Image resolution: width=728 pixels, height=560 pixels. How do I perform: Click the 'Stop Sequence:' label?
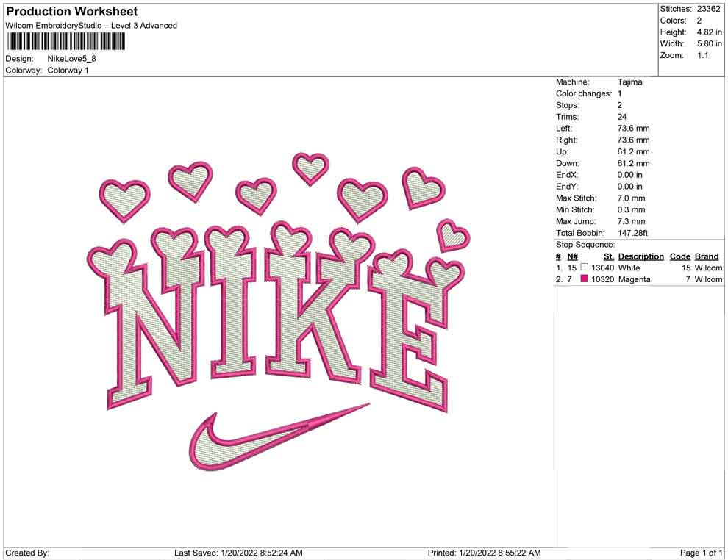tap(585, 245)
